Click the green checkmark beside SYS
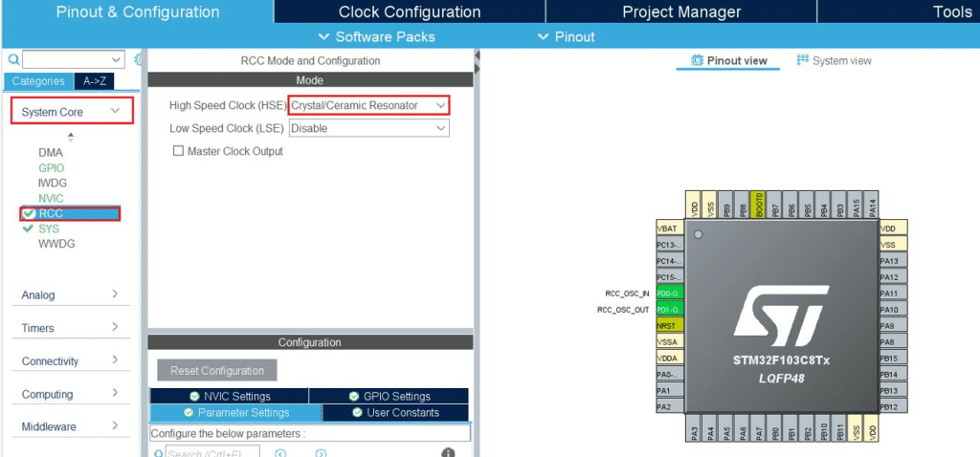 [28, 228]
